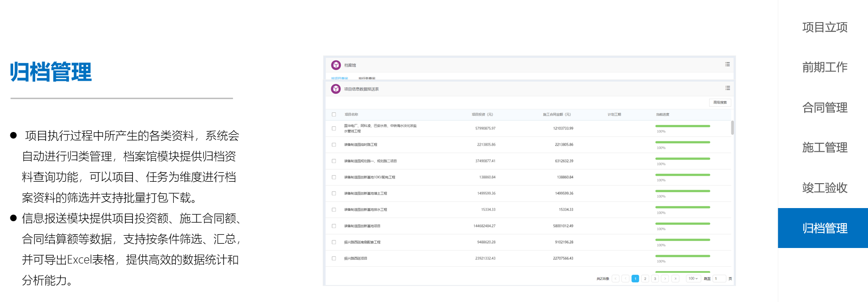The height and width of the screenshot is (302, 868).
Task: Check the 国华电厂 project row checkbox
Action: click(x=334, y=128)
